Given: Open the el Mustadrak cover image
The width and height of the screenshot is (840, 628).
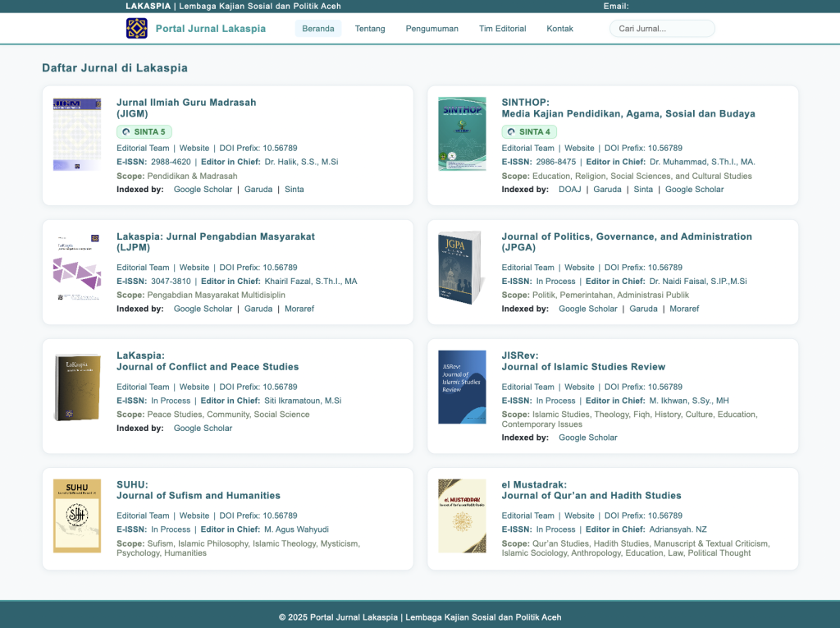Looking at the screenshot, I should tap(462, 516).
